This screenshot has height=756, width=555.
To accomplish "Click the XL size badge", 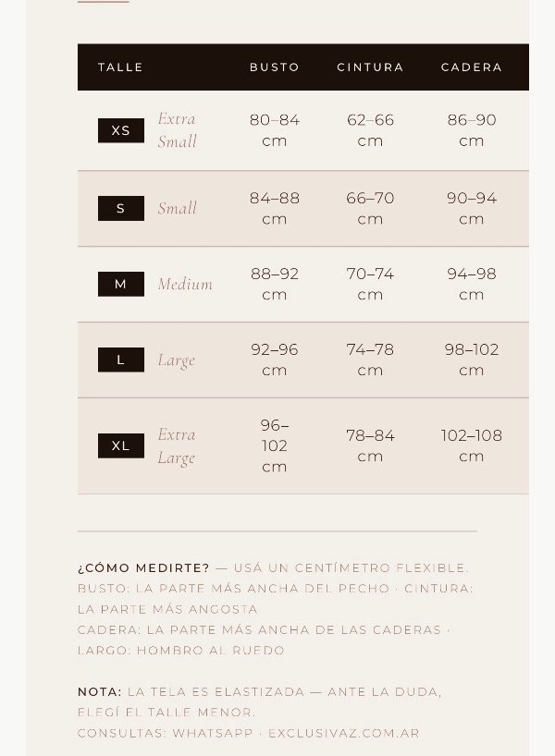I will click(x=120, y=445).
